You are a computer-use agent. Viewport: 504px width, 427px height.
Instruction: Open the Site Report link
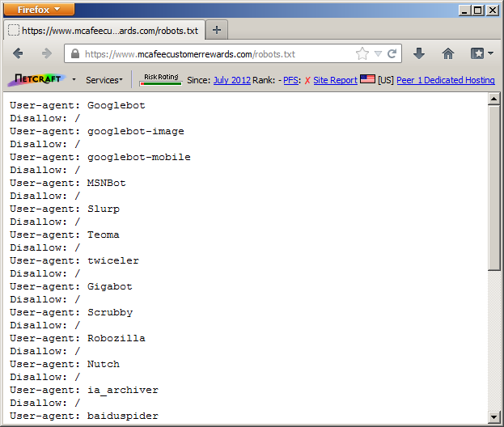click(335, 80)
